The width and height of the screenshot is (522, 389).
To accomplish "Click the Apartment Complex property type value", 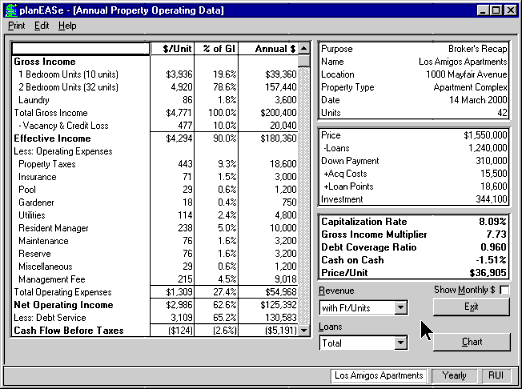I will pyautogui.click(x=470, y=87).
